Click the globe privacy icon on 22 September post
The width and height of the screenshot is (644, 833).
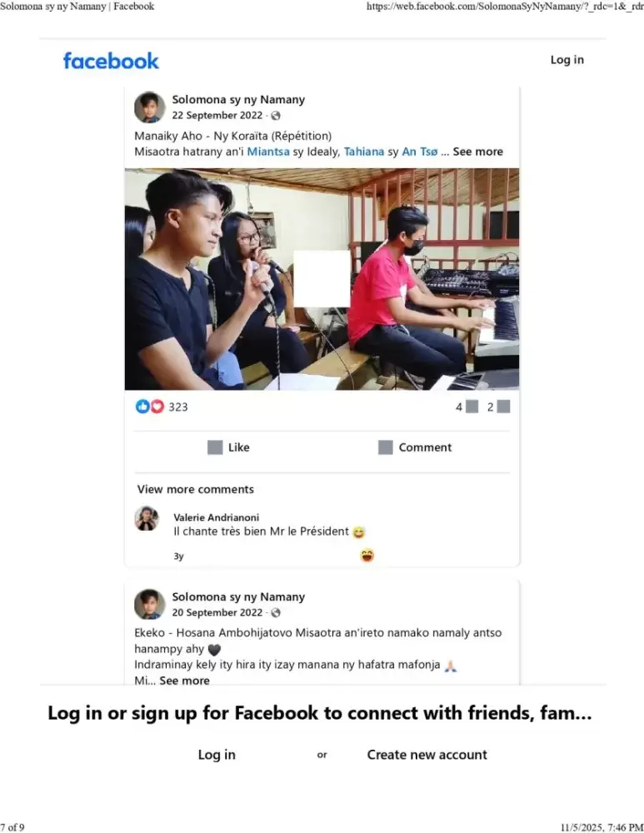point(276,115)
